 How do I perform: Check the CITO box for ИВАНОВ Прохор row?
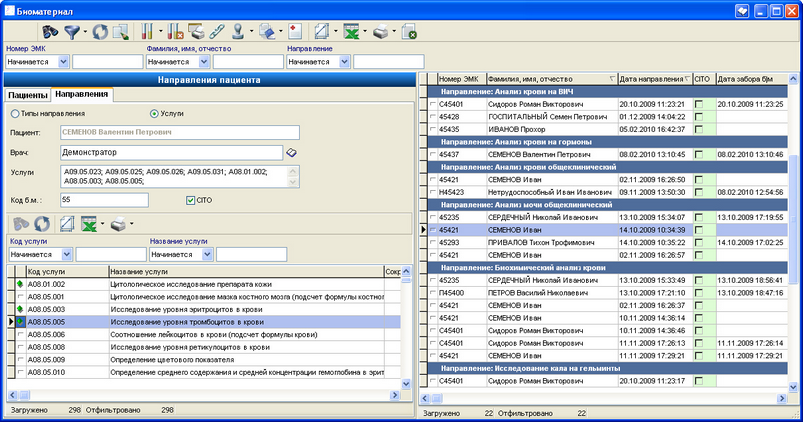(699, 130)
